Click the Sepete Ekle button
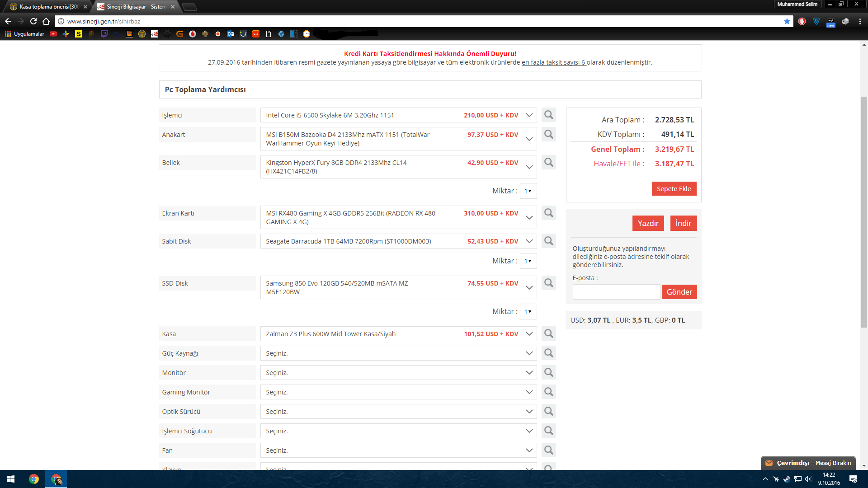This screenshot has width=868, height=488. click(674, 189)
